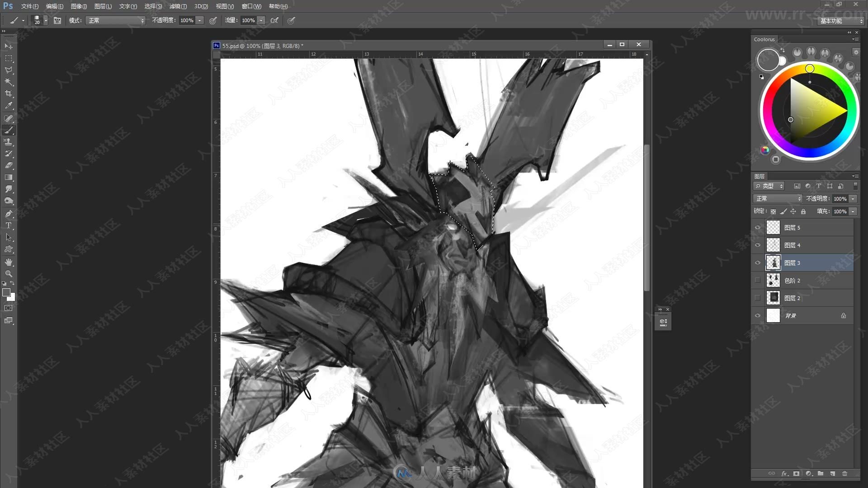Viewport: 868px width, 488px height.
Task: Open brush opacity slider dropdown
Action: (x=199, y=20)
